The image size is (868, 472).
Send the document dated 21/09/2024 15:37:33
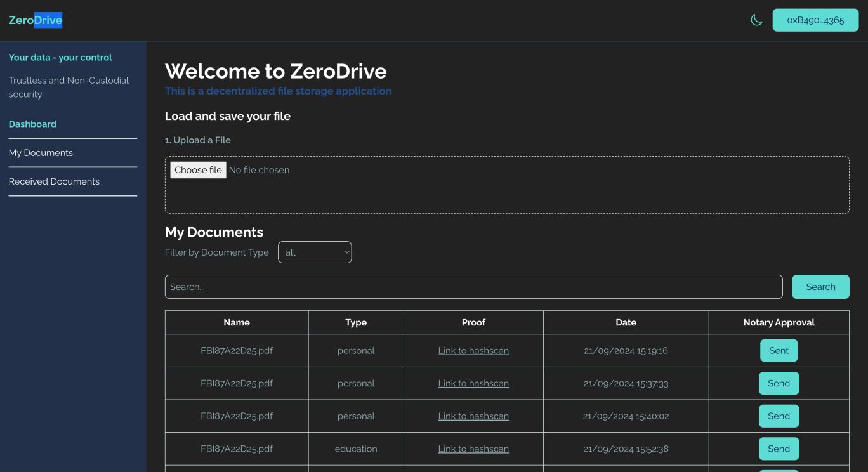pos(779,383)
